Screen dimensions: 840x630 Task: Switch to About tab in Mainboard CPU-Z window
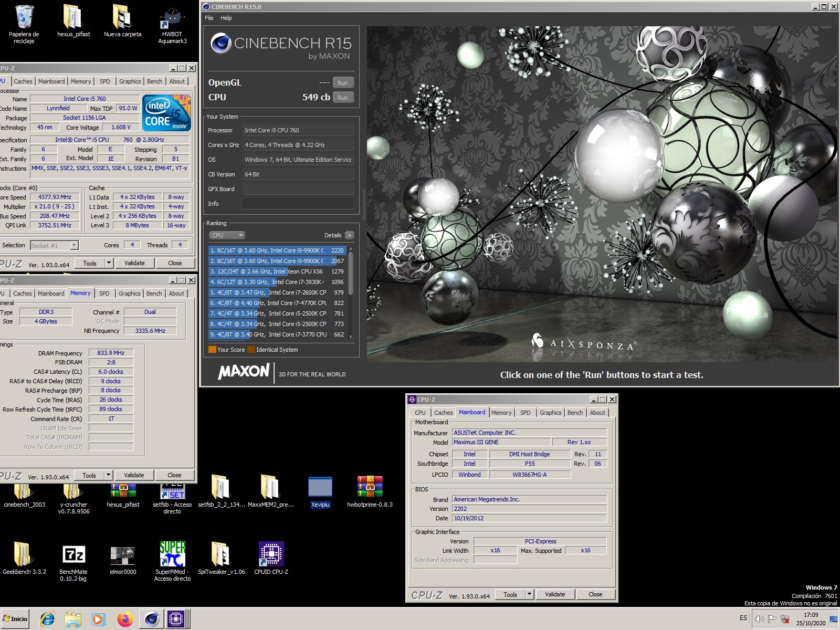click(x=597, y=413)
